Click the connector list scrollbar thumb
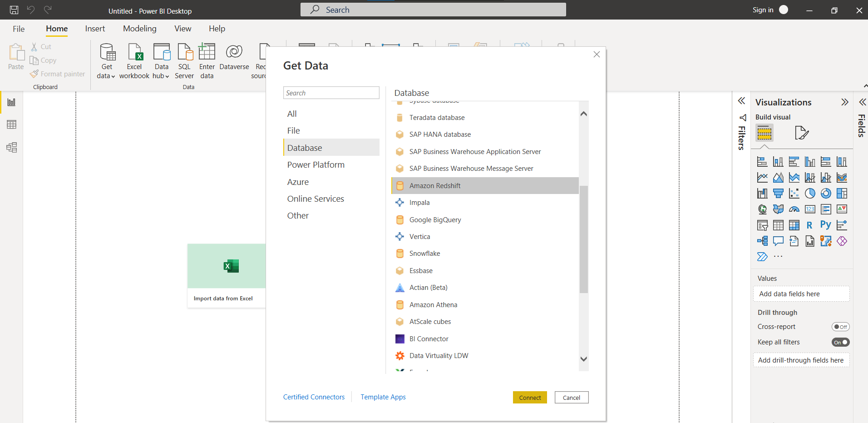The width and height of the screenshot is (868, 423). pyautogui.click(x=584, y=239)
